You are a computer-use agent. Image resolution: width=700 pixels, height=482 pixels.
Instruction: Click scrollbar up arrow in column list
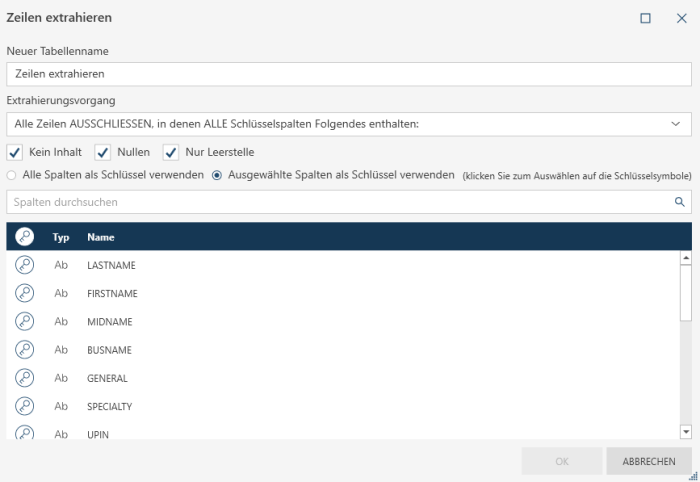[685, 257]
